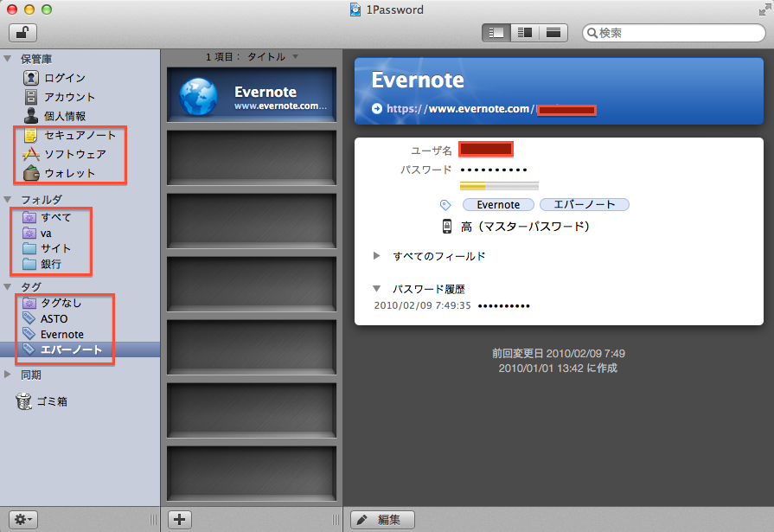The image size is (774, 532).
Task: Click the password strength bar
Action: coord(499,186)
